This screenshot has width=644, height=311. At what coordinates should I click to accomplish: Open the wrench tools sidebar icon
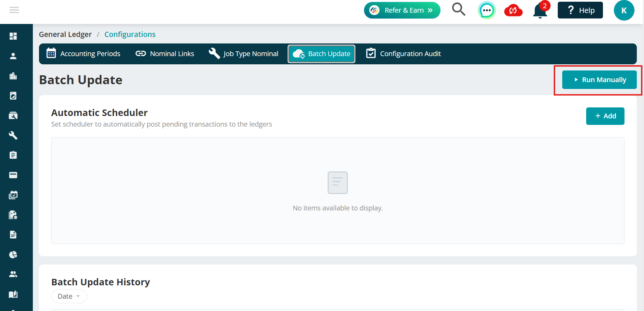[13, 135]
